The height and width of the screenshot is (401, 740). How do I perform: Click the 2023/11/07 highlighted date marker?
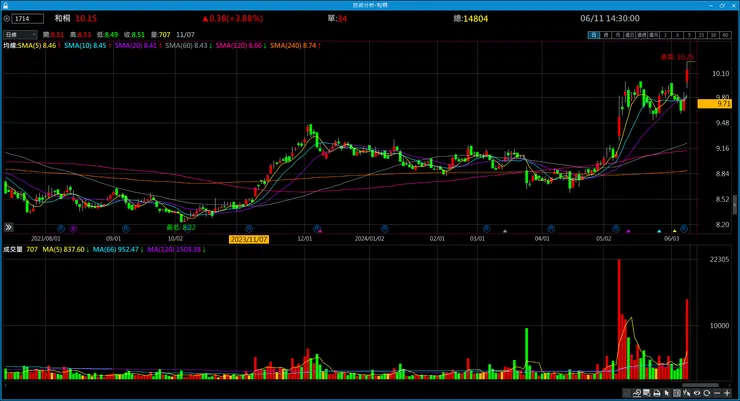[x=249, y=239]
